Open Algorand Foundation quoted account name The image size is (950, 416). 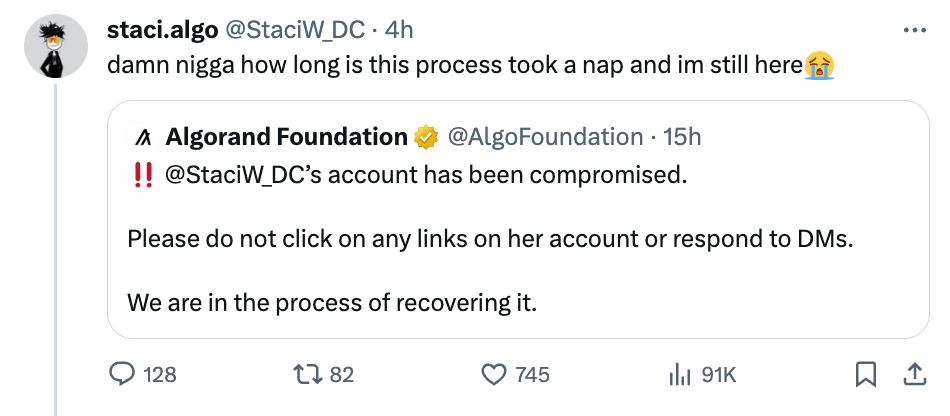pyautogui.click(x=286, y=136)
